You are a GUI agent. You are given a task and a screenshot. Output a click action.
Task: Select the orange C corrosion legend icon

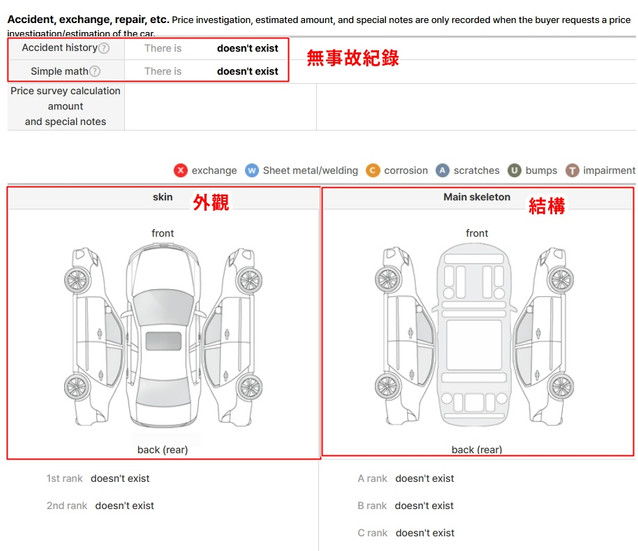click(x=373, y=171)
